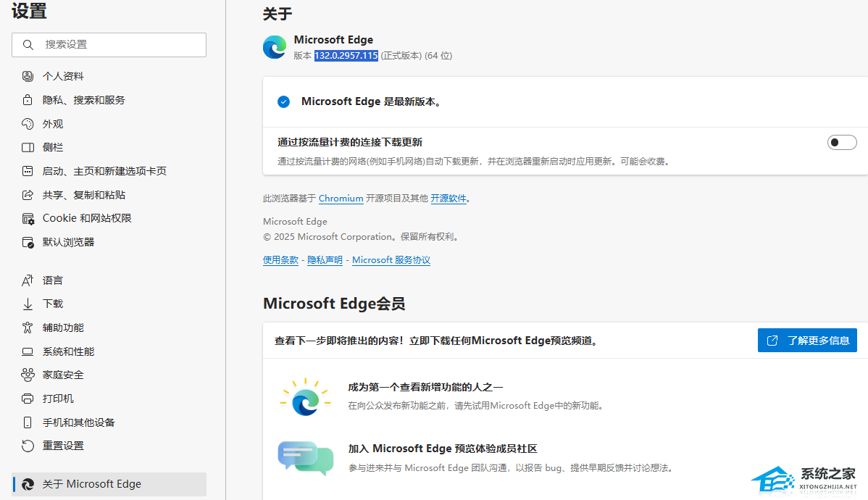The image size is (868, 500).
Task: Click the Microsoft Edge会员 section heading
Action: 334,304
